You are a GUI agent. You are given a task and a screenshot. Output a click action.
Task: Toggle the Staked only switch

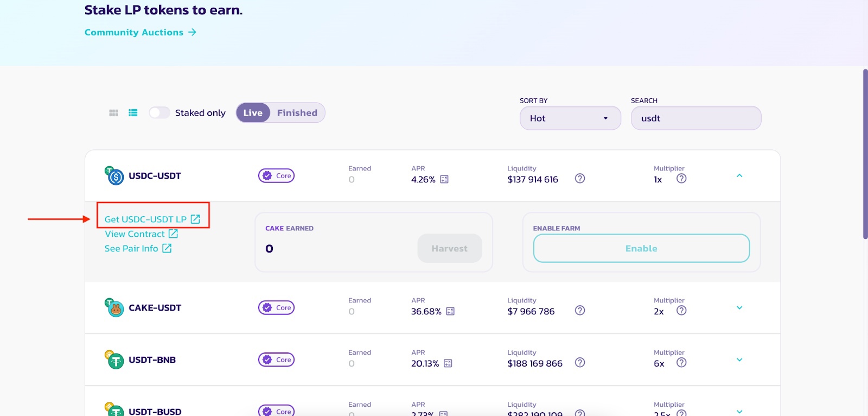pyautogui.click(x=159, y=112)
